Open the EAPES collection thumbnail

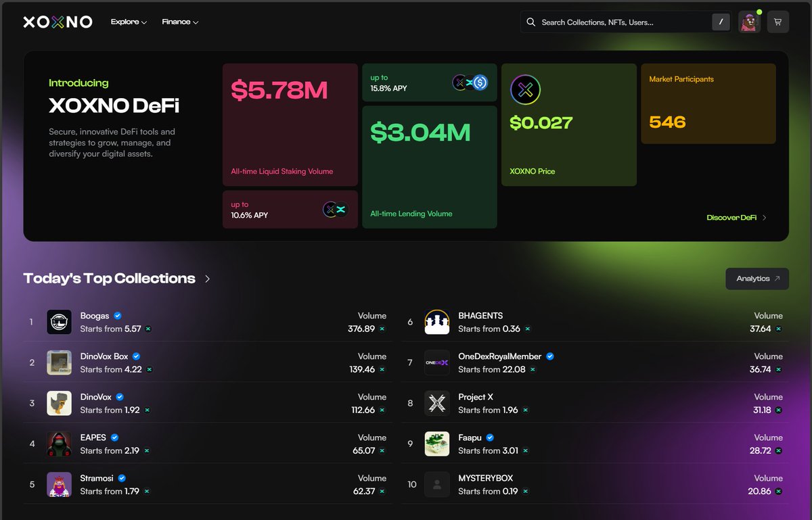pyautogui.click(x=59, y=444)
